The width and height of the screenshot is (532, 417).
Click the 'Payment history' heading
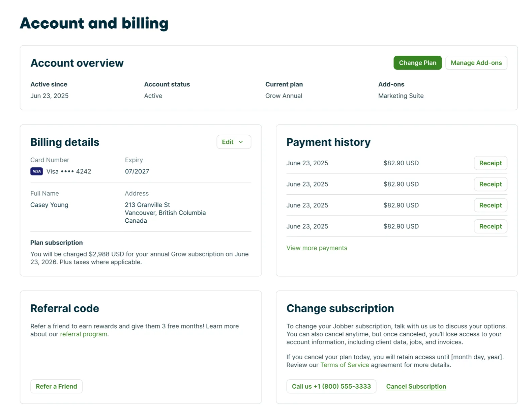point(328,142)
